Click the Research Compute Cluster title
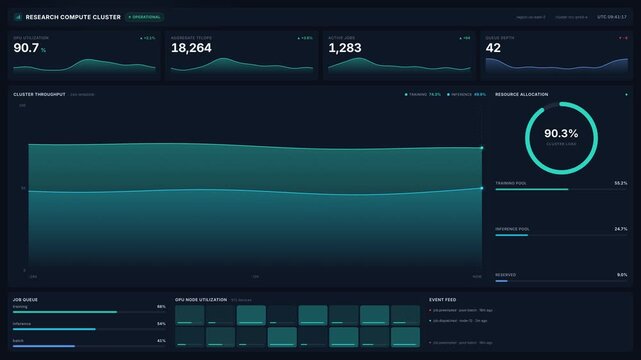This screenshot has height=360, width=641. click(73, 17)
